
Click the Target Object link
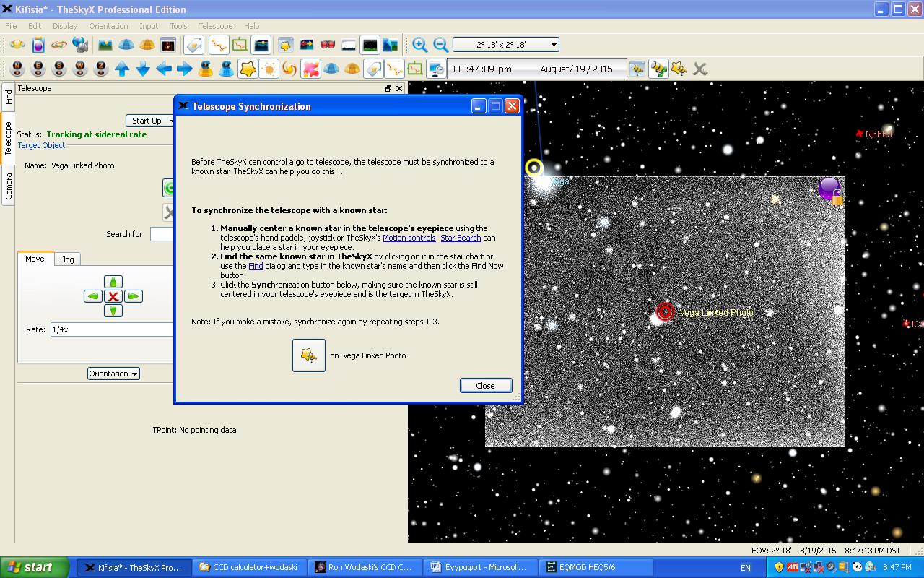click(41, 145)
